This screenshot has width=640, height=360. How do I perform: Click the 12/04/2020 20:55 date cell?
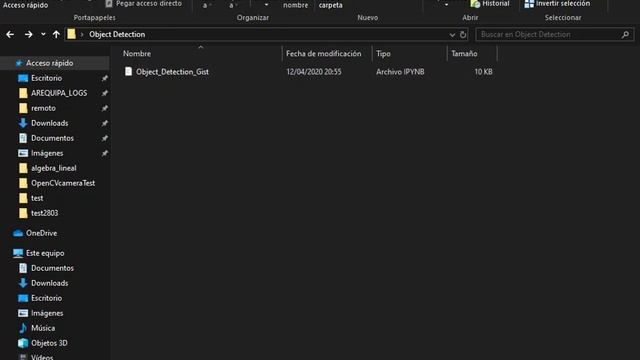pyautogui.click(x=313, y=72)
